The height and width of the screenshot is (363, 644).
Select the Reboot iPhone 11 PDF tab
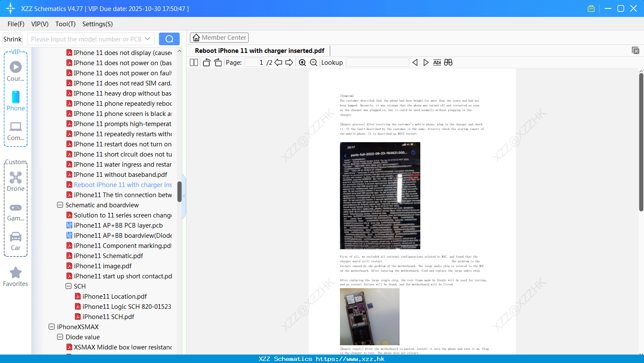point(259,50)
